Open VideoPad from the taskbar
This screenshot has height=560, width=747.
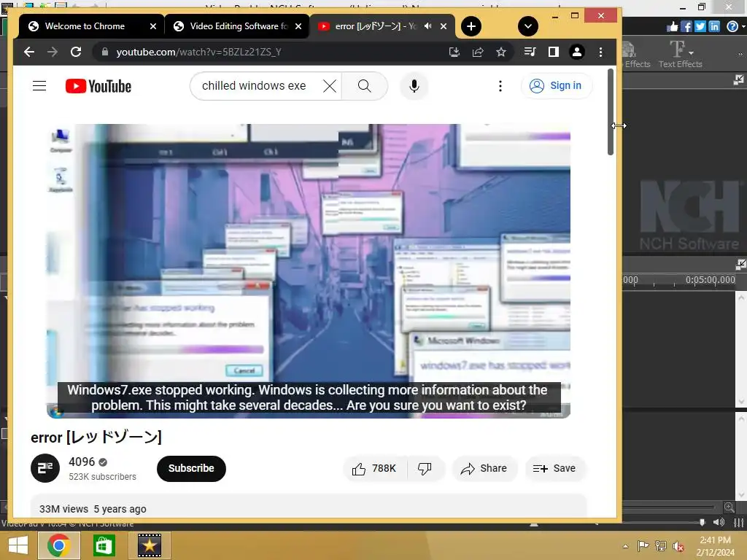[x=149, y=545]
